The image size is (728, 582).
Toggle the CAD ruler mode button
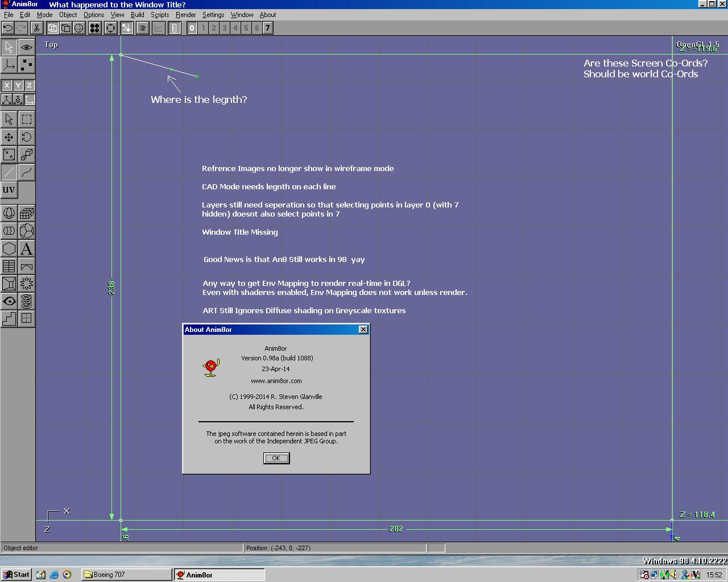174,27
